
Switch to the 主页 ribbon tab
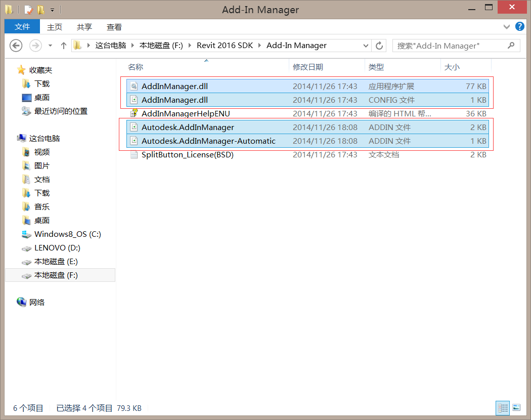click(x=55, y=27)
